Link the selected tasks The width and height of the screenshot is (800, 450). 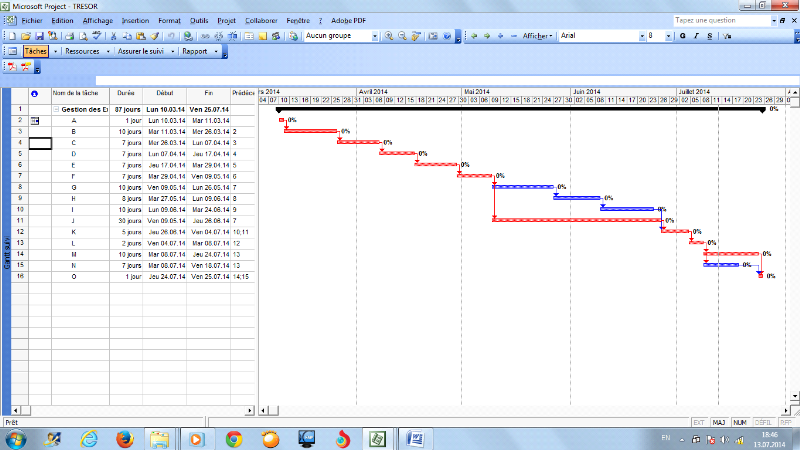tap(205, 36)
